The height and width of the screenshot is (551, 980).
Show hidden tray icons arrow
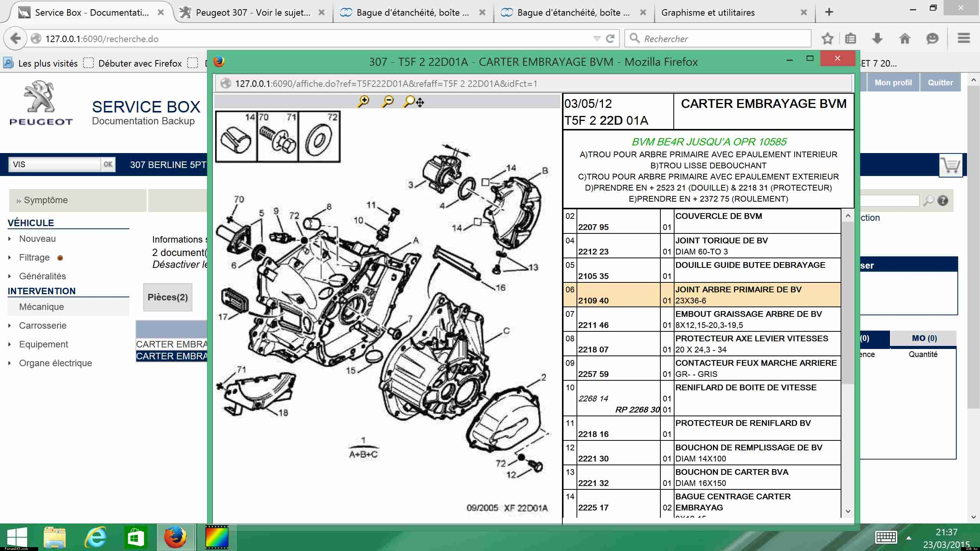point(909,538)
